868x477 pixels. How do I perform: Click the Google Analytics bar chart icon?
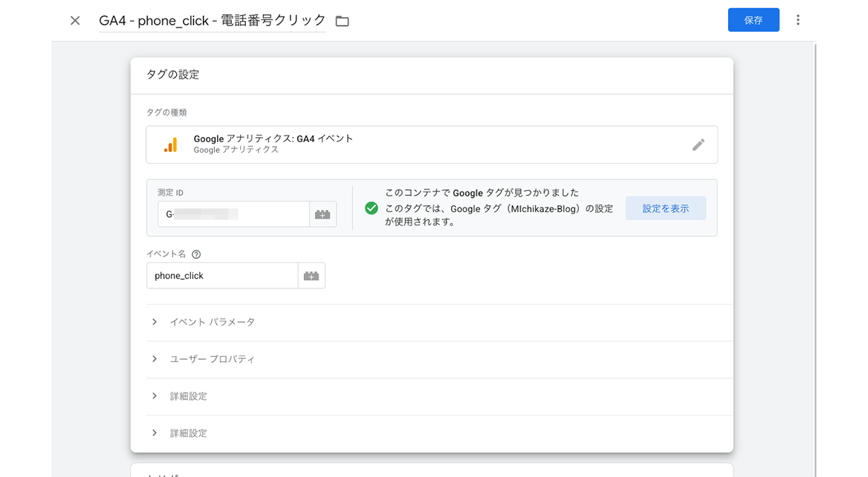170,145
